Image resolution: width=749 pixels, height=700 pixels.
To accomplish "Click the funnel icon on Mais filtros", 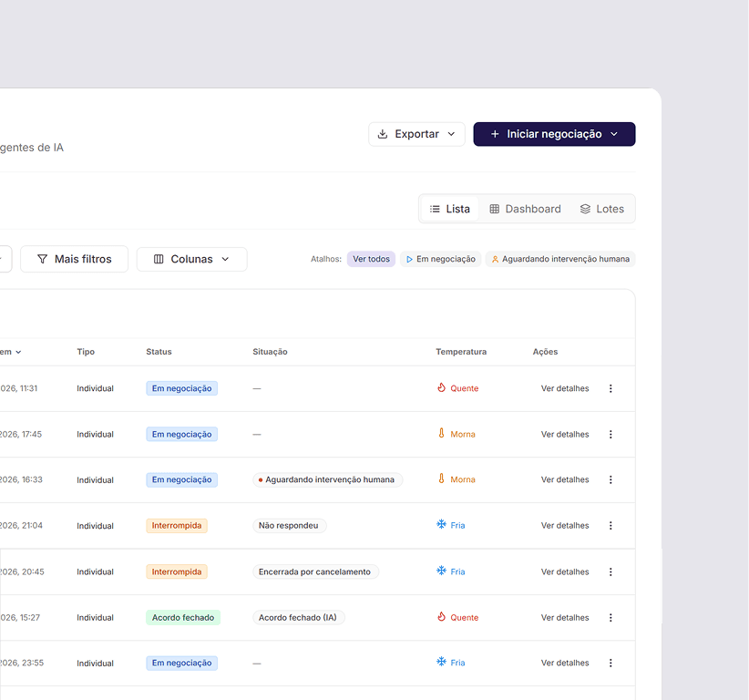I will pos(42,259).
